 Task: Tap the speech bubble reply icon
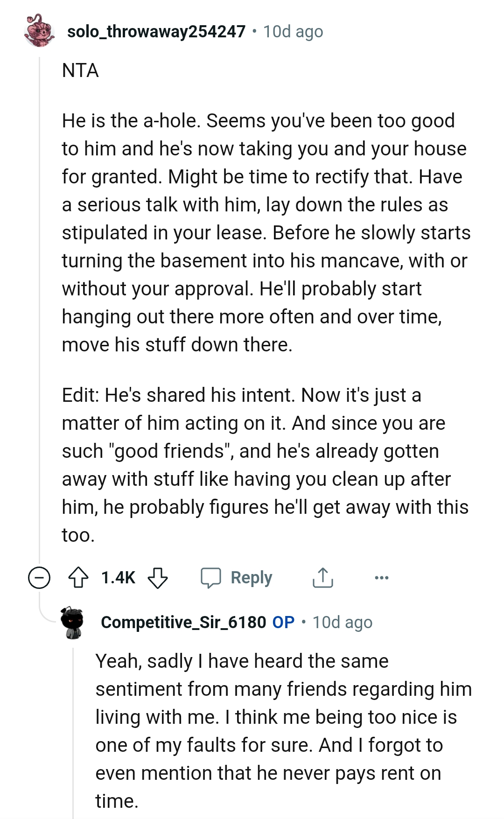coord(211,577)
